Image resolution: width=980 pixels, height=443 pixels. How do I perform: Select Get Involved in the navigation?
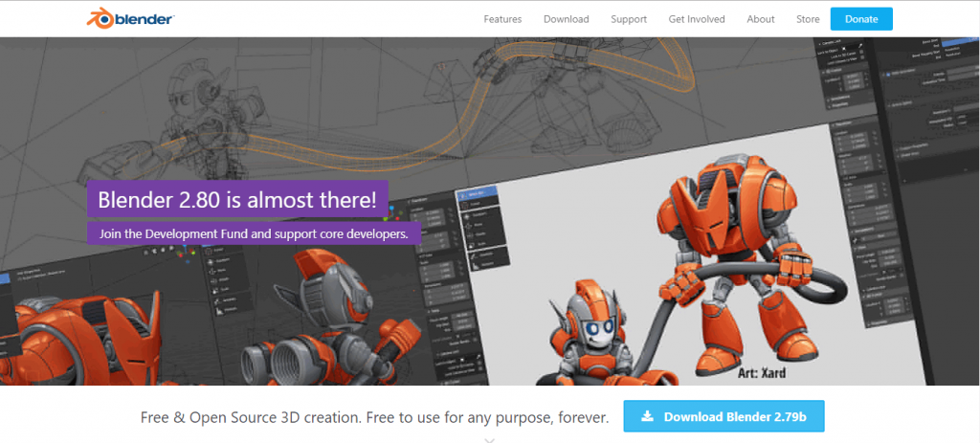(697, 19)
